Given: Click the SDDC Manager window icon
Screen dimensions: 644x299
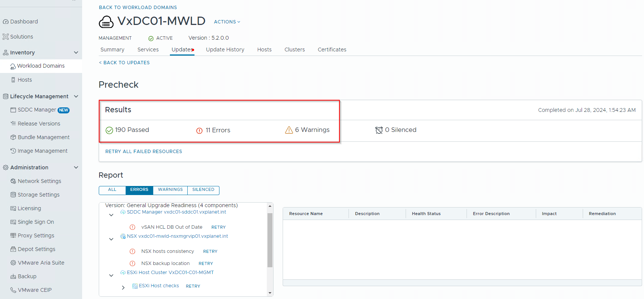Looking at the screenshot, I should [13, 110].
